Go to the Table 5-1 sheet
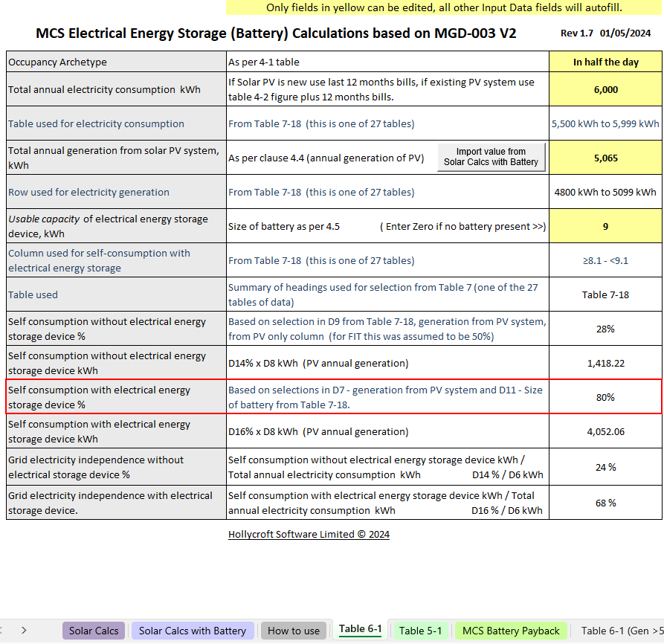The height and width of the screenshot is (644, 664). pyautogui.click(x=420, y=631)
